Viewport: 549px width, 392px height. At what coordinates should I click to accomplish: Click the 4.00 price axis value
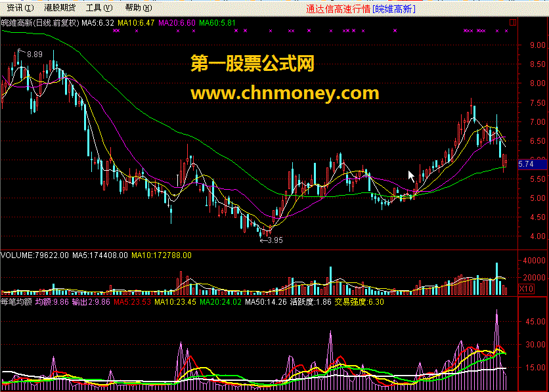538,236
